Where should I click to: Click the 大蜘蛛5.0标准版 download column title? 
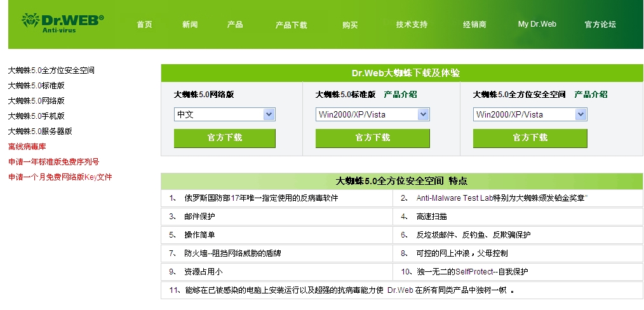[x=345, y=95]
